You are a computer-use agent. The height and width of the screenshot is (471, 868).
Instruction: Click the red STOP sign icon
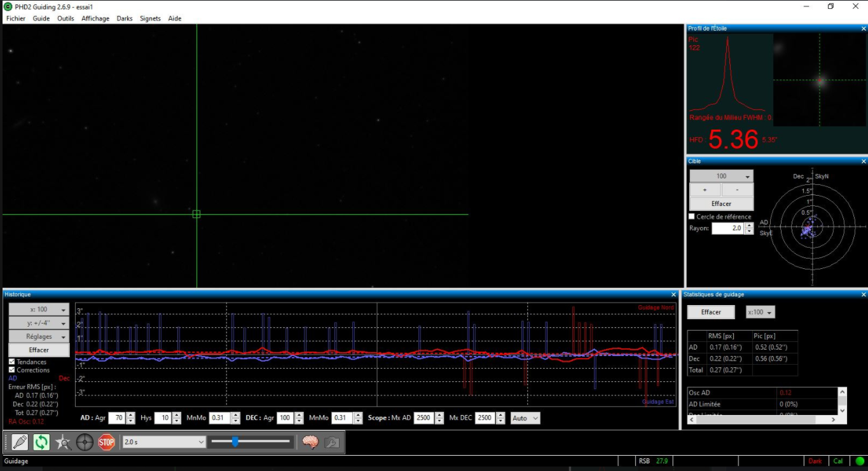[x=106, y=442]
